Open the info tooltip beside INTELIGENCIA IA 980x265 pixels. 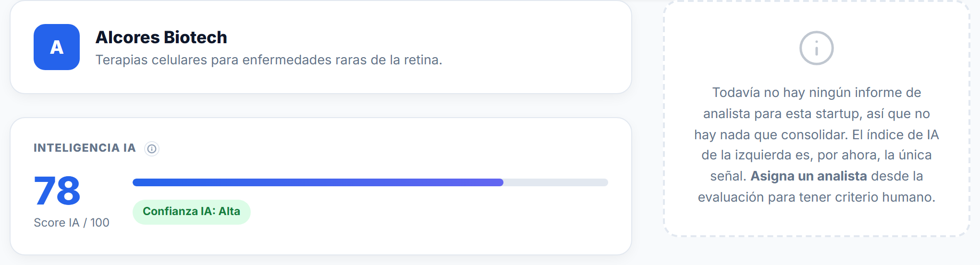pos(152,149)
